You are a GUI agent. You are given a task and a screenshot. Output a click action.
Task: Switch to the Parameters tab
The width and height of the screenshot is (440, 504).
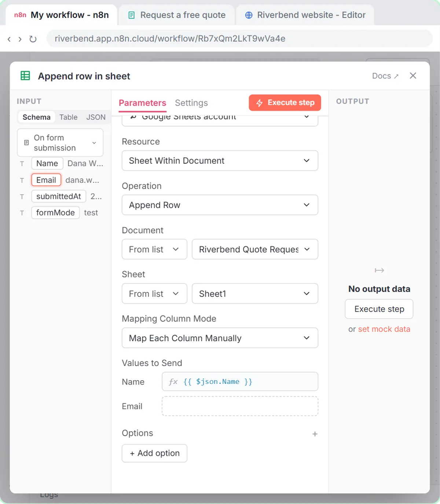point(142,103)
